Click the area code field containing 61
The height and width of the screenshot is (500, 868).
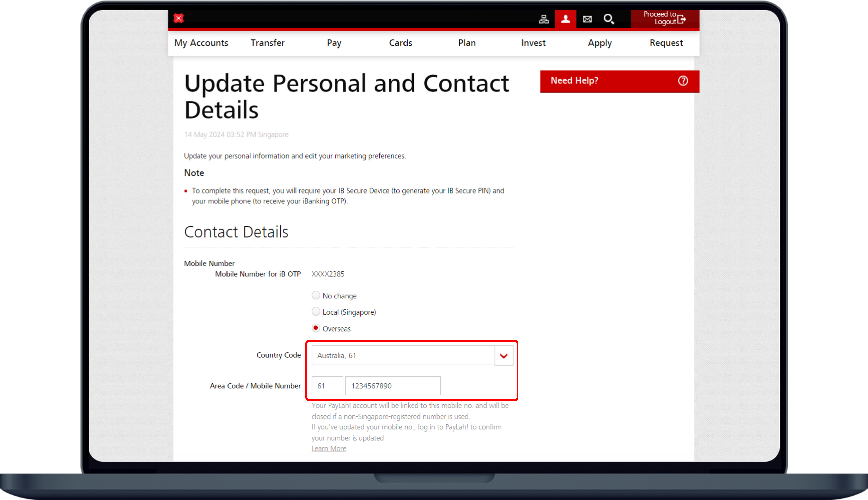coord(327,386)
